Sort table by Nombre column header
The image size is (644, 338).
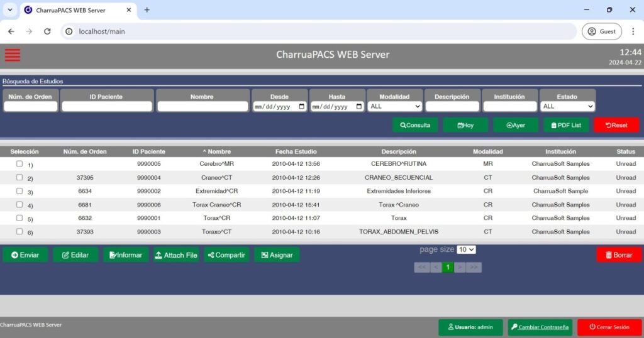coord(216,151)
